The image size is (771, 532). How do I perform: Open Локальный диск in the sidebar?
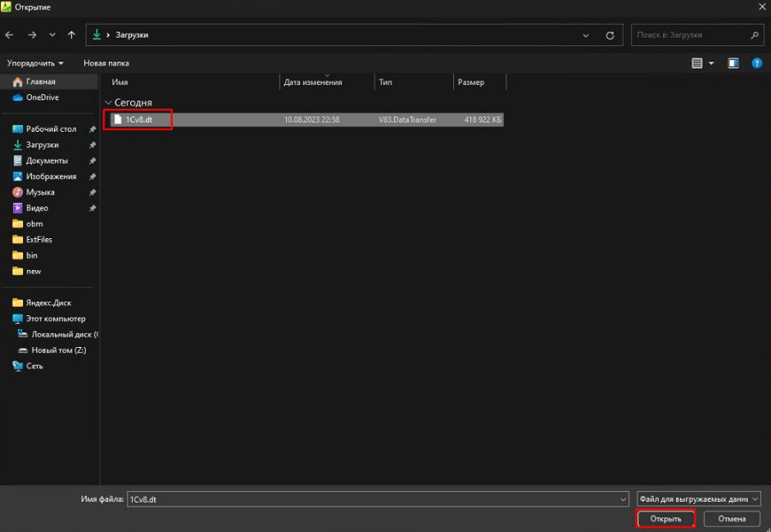[x=64, y=334]
